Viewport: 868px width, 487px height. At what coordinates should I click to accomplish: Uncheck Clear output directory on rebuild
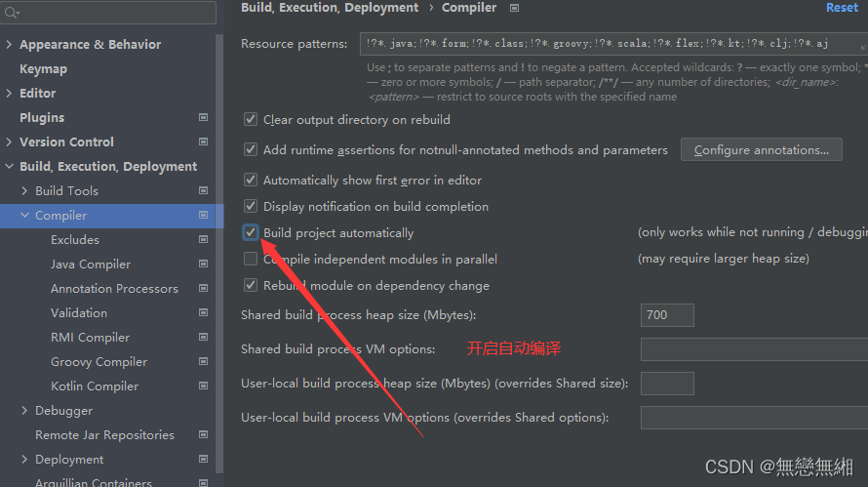tap(251, 119)
